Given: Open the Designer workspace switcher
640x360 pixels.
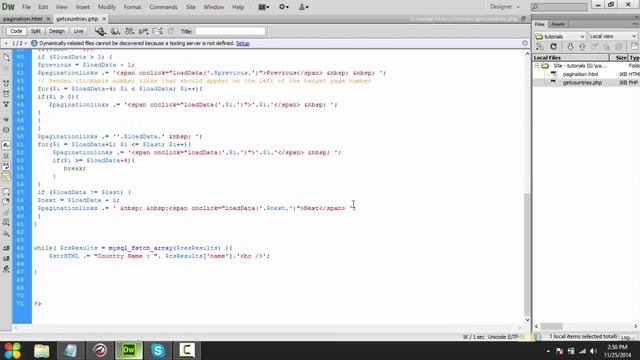Looking at the screenshot, I should pos(505,7).
